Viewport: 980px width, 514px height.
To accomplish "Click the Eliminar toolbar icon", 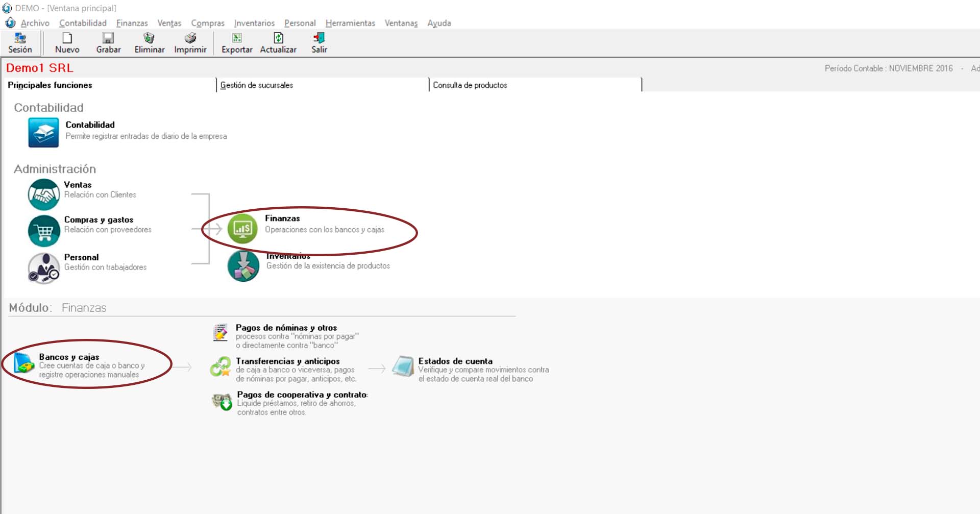I will pos(149,38).
